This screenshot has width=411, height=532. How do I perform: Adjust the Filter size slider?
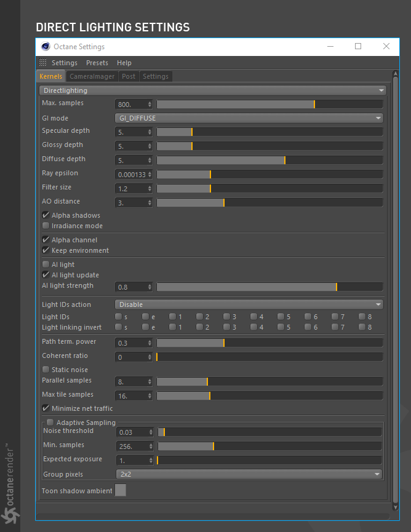coord(269,188)
